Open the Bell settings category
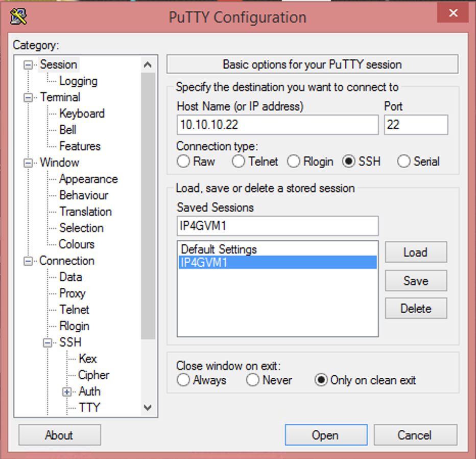Image resolution: width=476 pixels, height=459 pixels. [x=68, y=130]
